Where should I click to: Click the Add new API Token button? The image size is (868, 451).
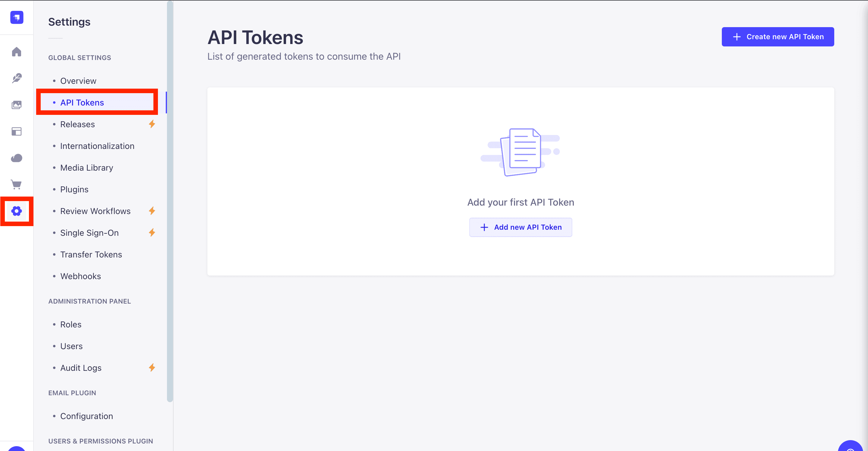point(520,227)
